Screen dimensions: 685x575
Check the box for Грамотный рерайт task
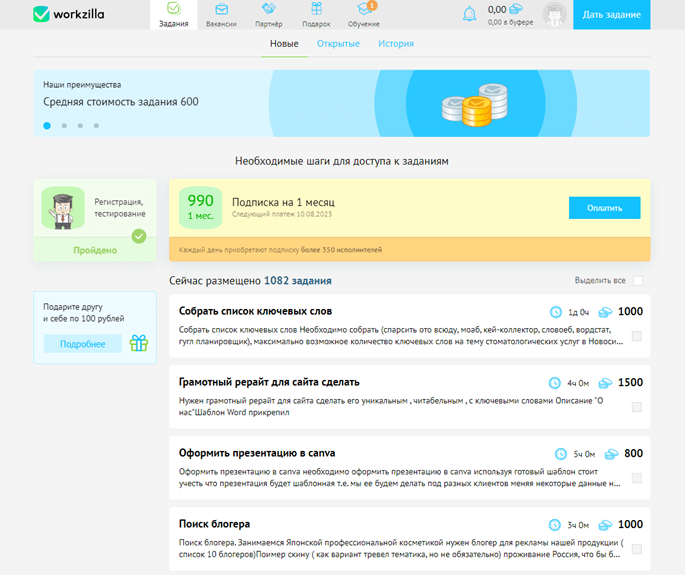tap(637, 407)
